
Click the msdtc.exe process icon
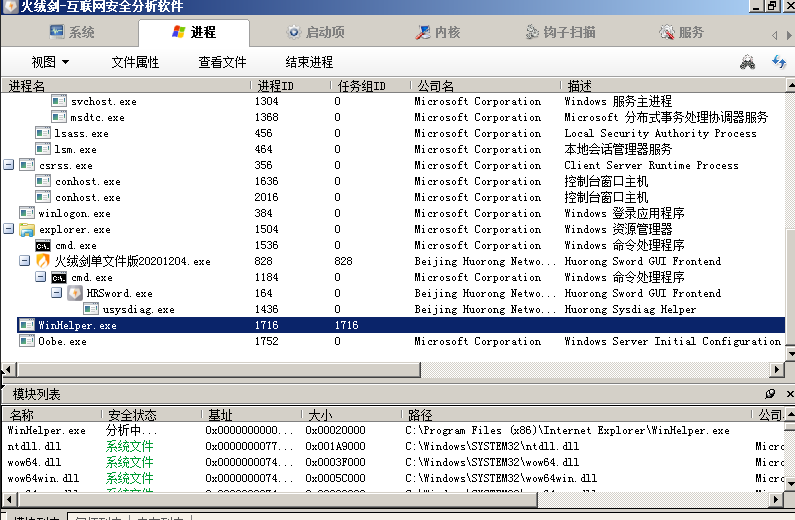(x=59, y=117)
